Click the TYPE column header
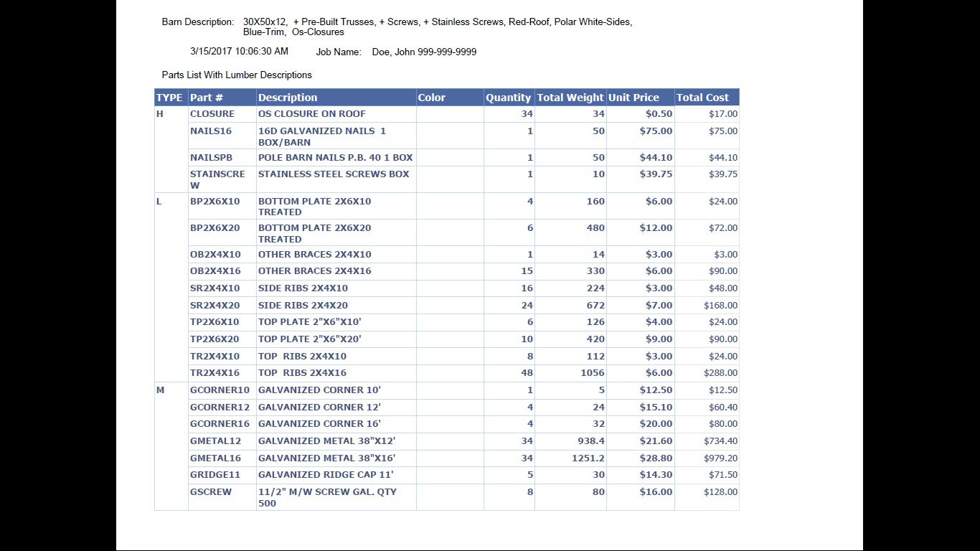 point(171,98)
